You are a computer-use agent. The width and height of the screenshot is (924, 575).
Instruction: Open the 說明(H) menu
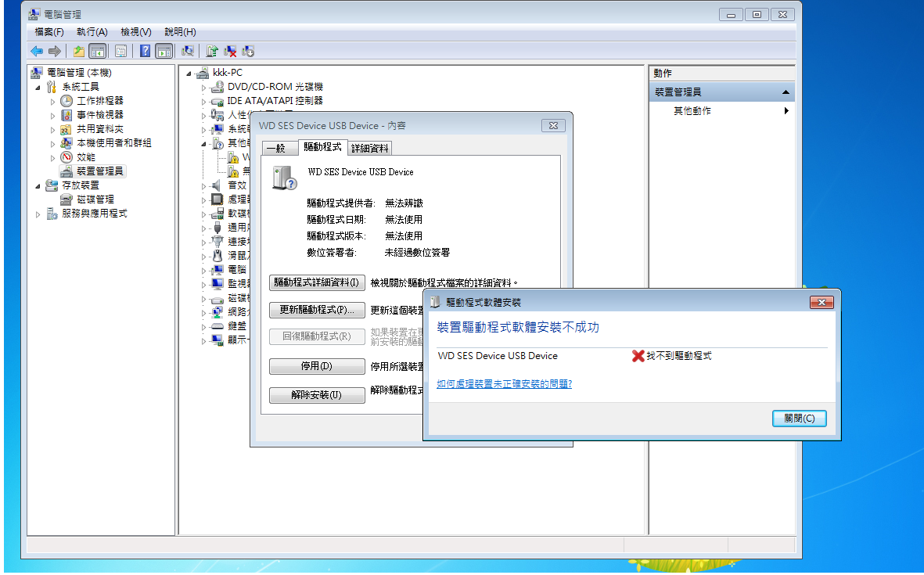[180, 32]
